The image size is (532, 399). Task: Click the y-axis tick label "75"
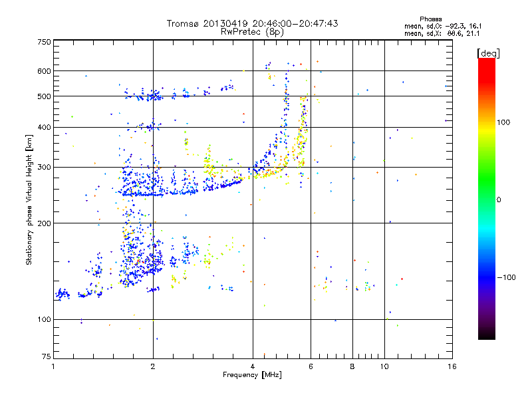[x=47, y=356]
